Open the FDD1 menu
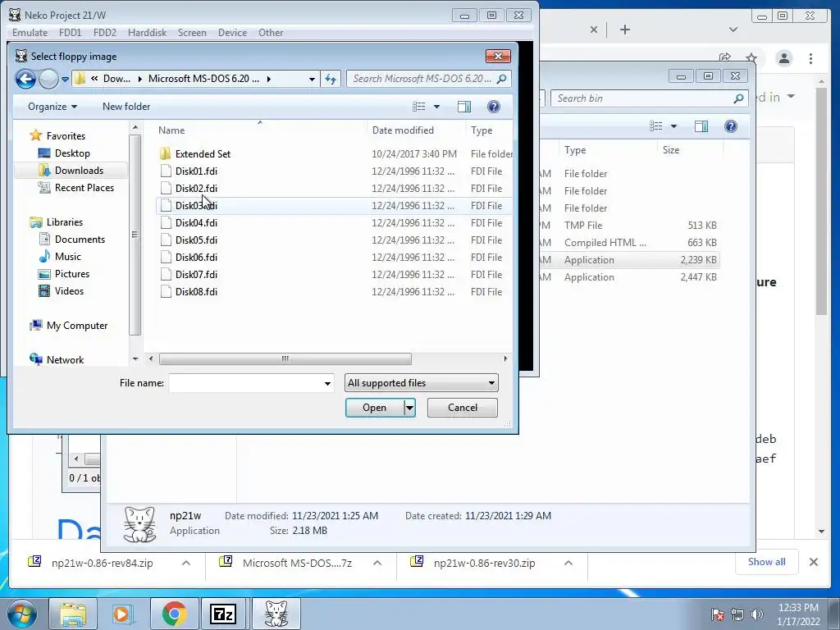 [x=71, y=33]
